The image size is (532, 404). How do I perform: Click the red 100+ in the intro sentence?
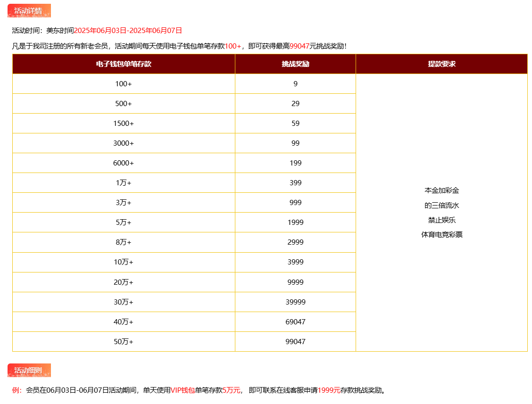point(233,46)
